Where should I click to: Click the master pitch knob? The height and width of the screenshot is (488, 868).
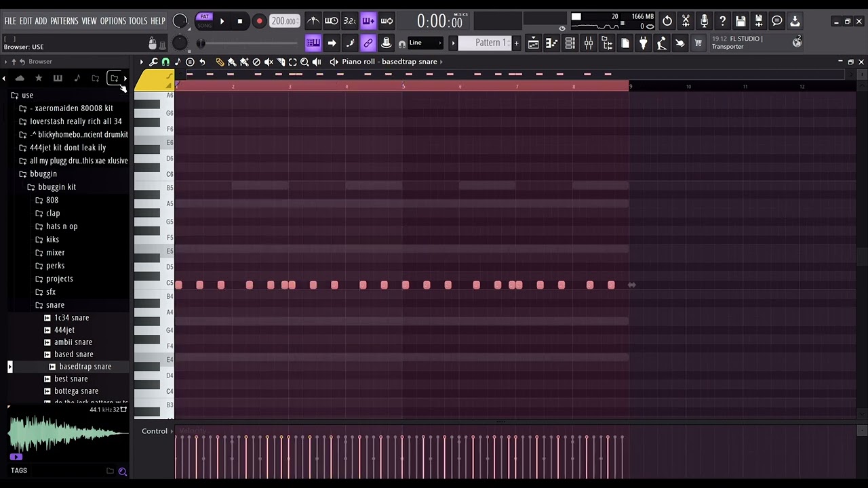click(x=179, y=43)
